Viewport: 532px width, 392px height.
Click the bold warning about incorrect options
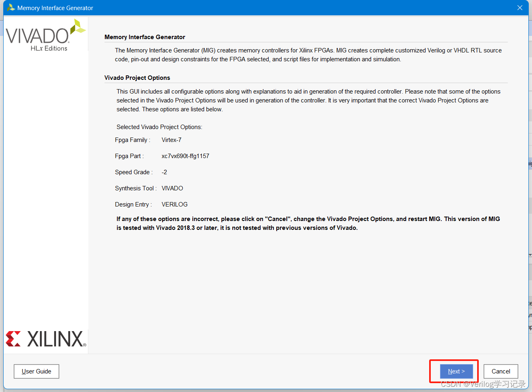coord(308,223)
